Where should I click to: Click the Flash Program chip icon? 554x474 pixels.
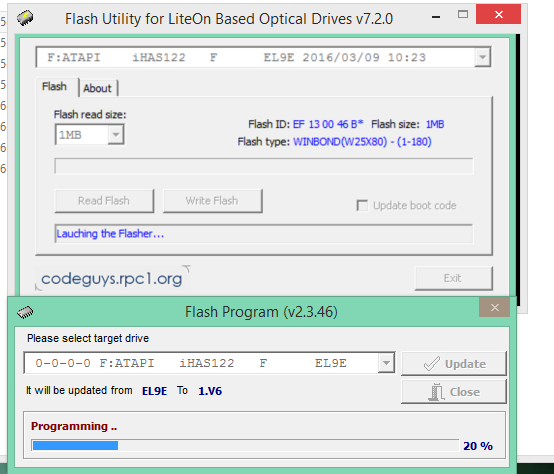click(25, 312)
